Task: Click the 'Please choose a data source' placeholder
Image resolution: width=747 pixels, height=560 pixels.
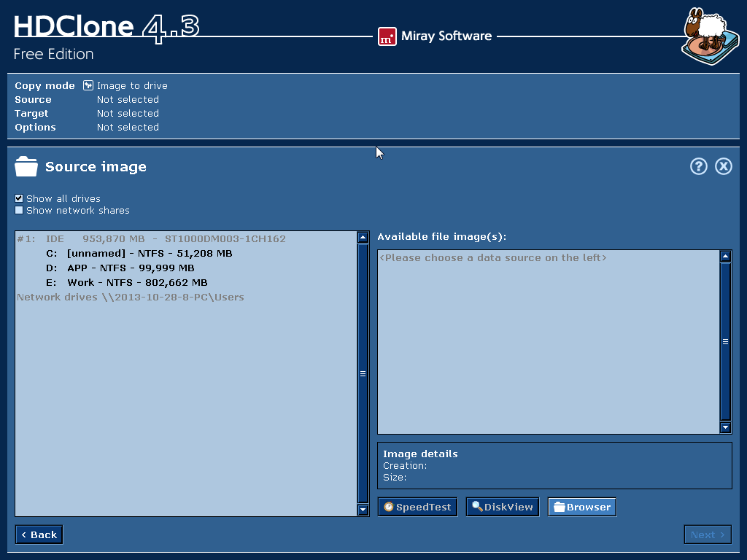Action: pos(493,257)
